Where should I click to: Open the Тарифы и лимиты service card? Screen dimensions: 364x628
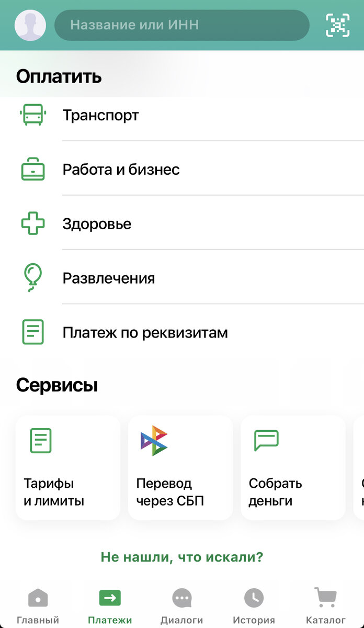coord(68,468)
